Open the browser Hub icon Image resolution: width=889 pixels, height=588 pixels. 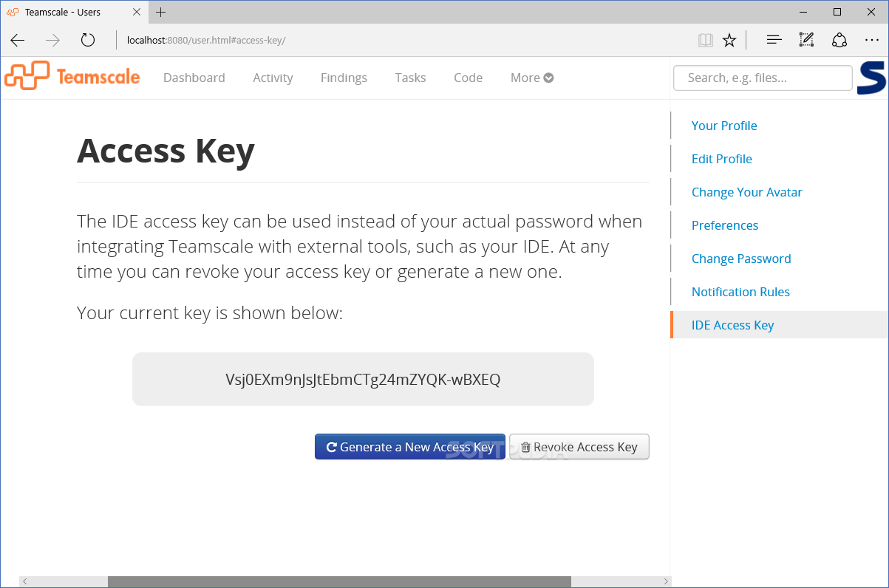774,40
